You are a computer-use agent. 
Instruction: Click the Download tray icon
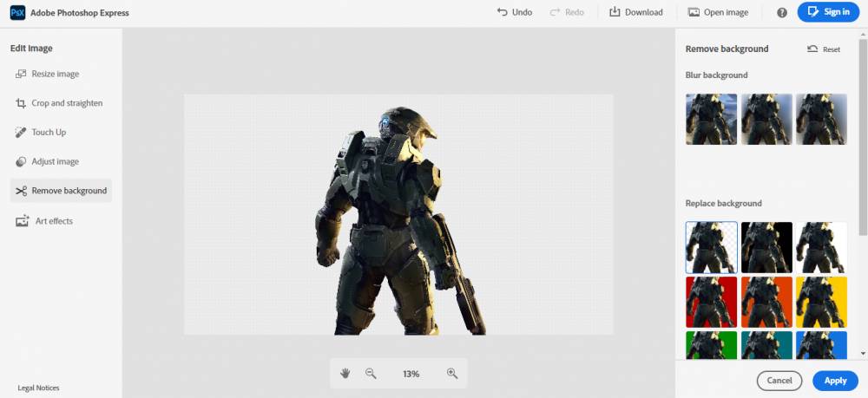615,11
